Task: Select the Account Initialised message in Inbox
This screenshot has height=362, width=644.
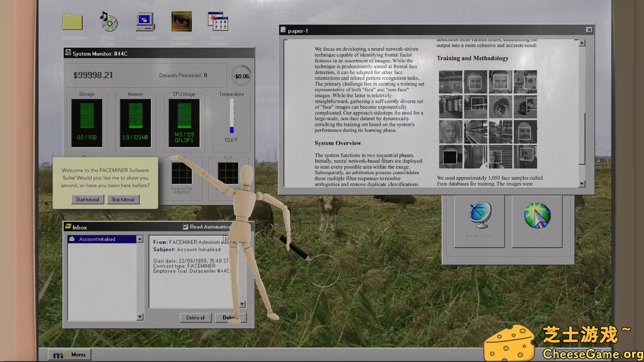Action: 102,239
